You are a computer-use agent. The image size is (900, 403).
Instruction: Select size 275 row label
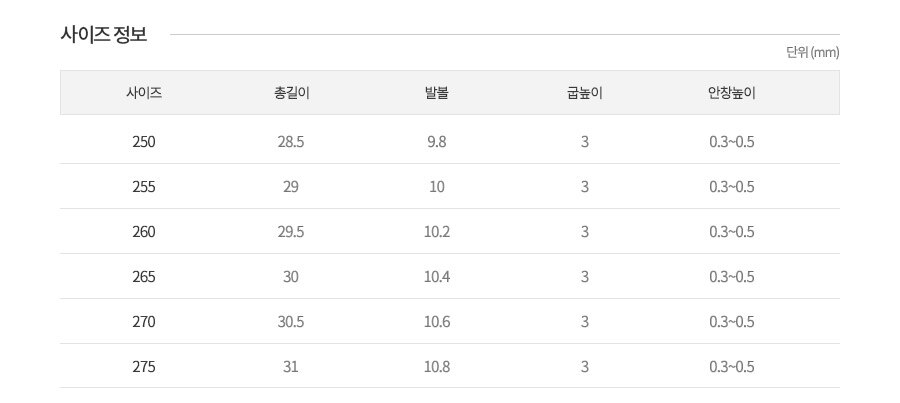[x=144, y=367]
